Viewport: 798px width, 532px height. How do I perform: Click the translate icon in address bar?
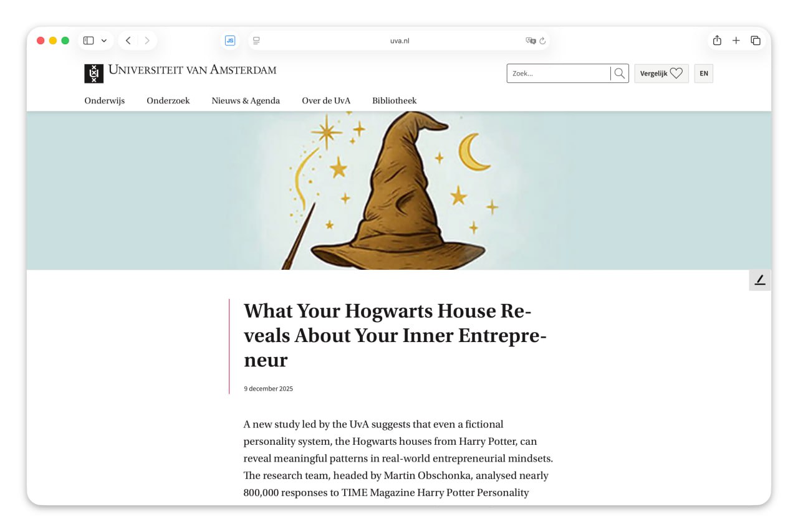tap(531, 40)
